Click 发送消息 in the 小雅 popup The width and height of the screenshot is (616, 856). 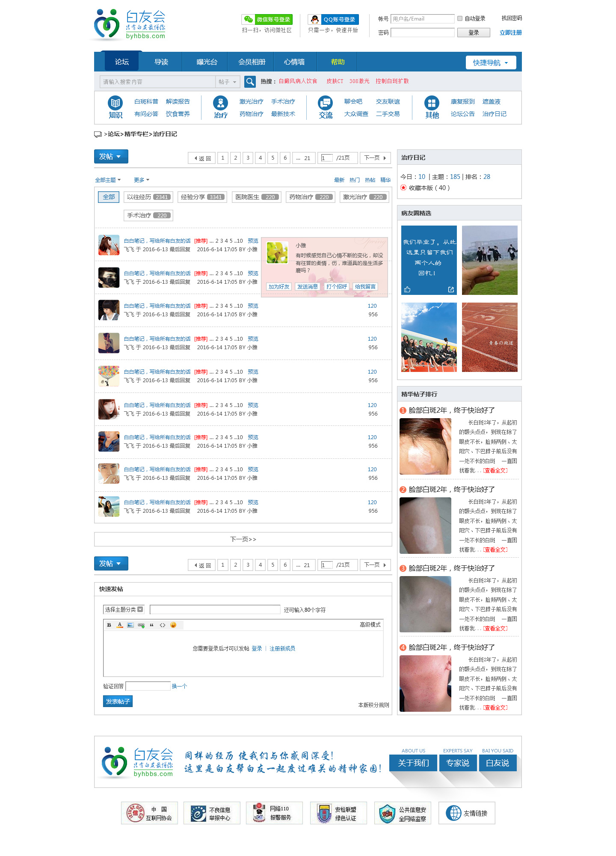[308, 286]
